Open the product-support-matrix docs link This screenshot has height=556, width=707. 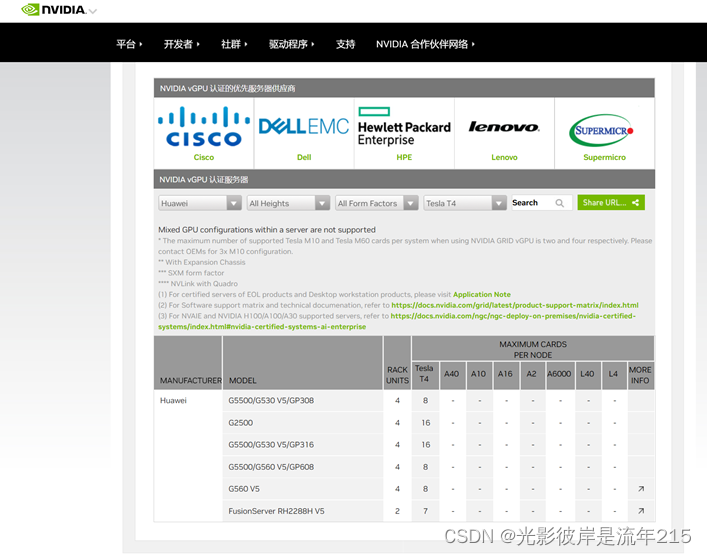click(x=514, y=305)
